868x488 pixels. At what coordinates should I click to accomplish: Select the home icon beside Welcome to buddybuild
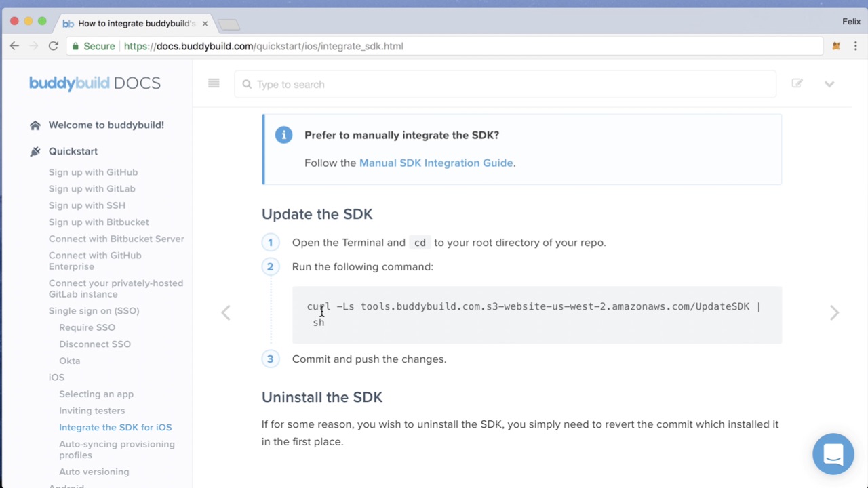35,125
